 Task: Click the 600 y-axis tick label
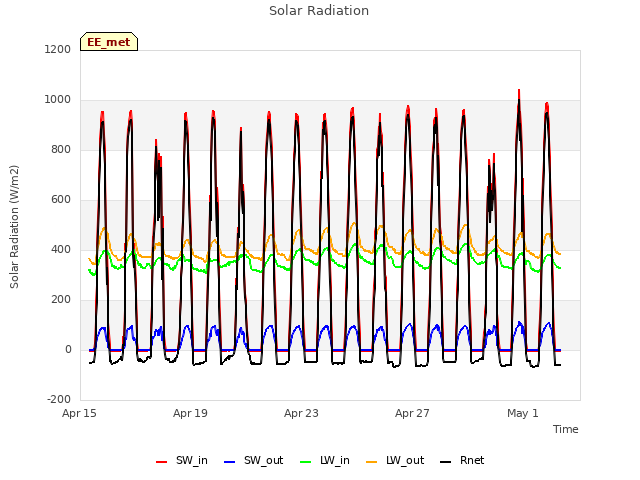[x=61, y=200]
